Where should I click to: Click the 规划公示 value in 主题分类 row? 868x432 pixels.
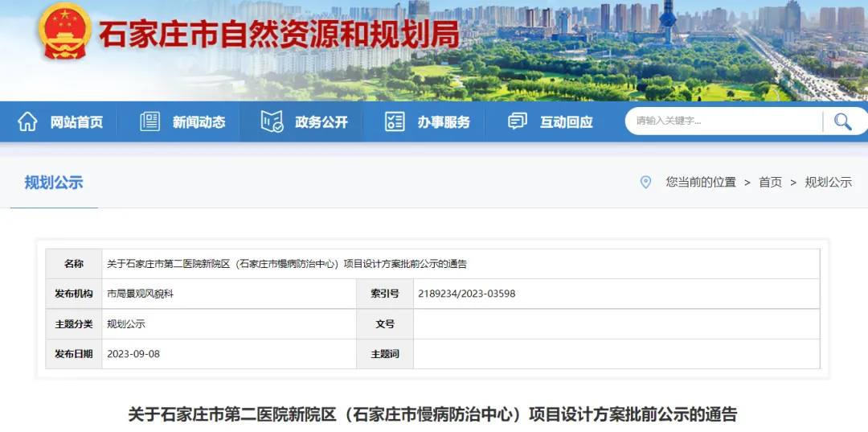(125, 324)
